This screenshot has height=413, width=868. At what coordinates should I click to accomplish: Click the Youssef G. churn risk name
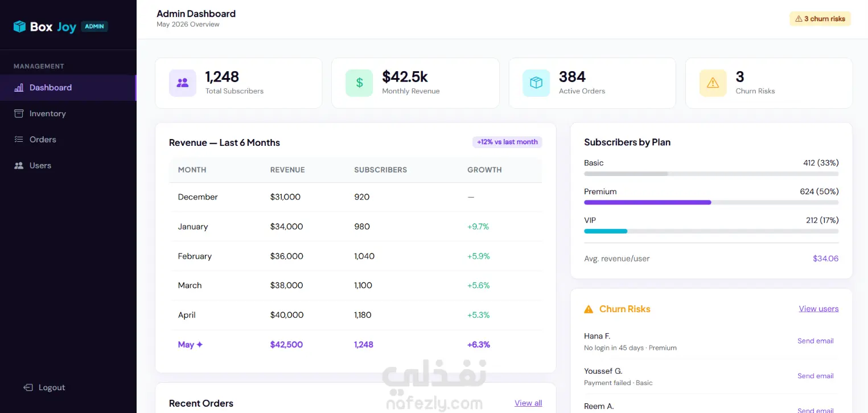[x=603, y=371]
